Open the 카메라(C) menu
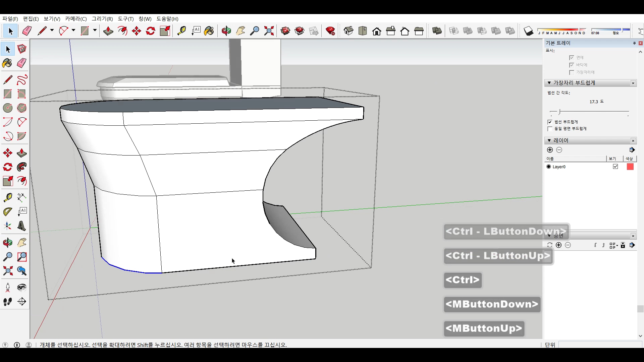Screen dimensions: 644x362 [x=76, y=19]
